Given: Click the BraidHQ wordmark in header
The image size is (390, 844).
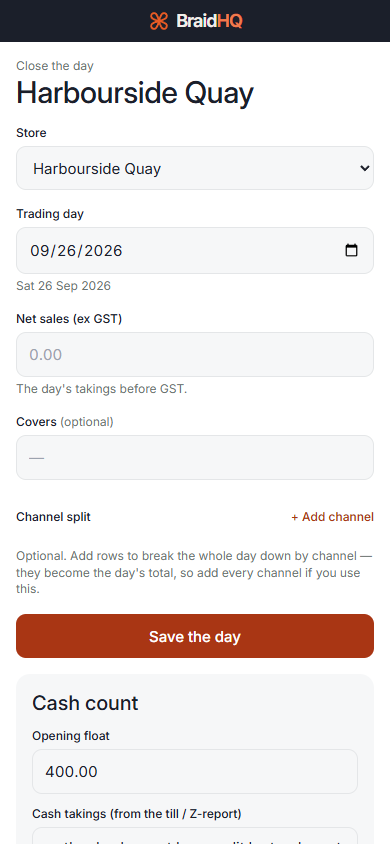Looking at the screenshot, I should 209,21.
